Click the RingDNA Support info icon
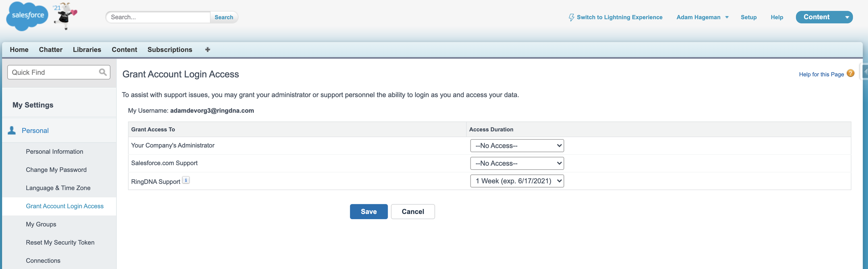The height and width of the screenshot is (269, 868). [186, 180]
